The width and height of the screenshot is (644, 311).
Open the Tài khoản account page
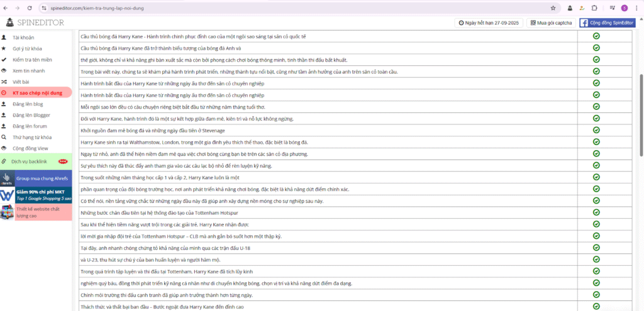[23, 38]
